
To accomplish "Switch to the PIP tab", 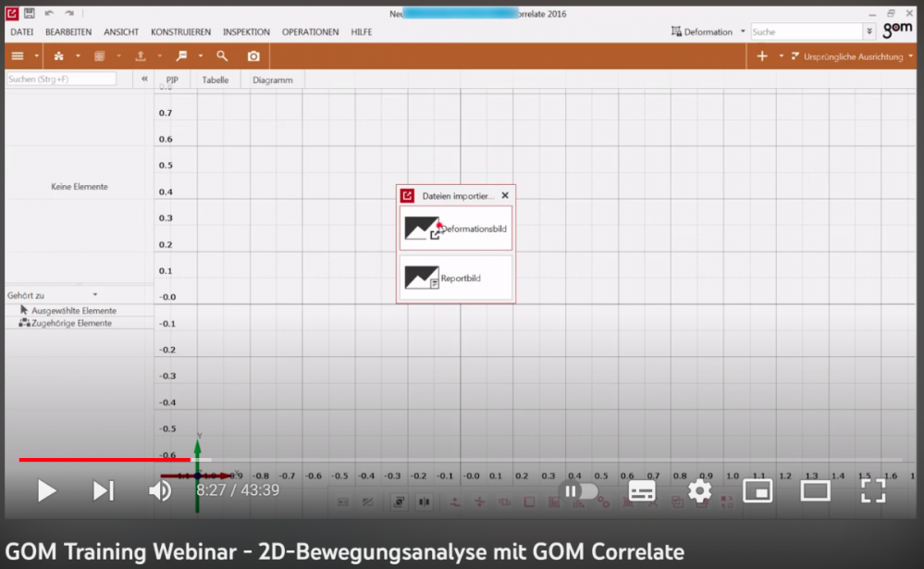I will click(172, 80).
